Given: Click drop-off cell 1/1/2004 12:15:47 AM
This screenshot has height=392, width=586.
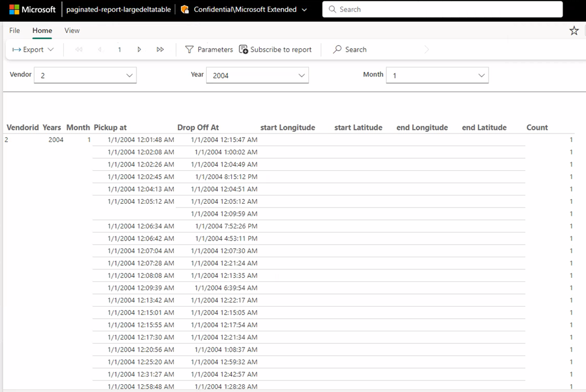Looking at the screenshot, I should 224,139.
